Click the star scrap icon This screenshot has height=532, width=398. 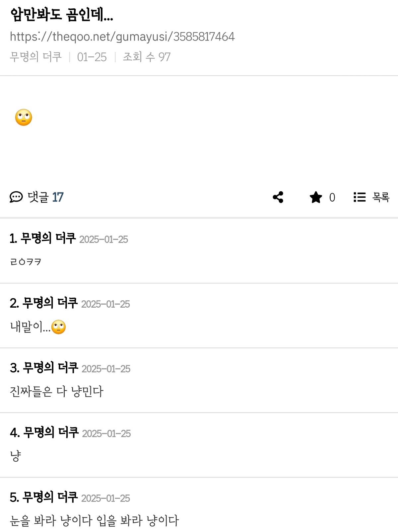[x=316, y=197]
